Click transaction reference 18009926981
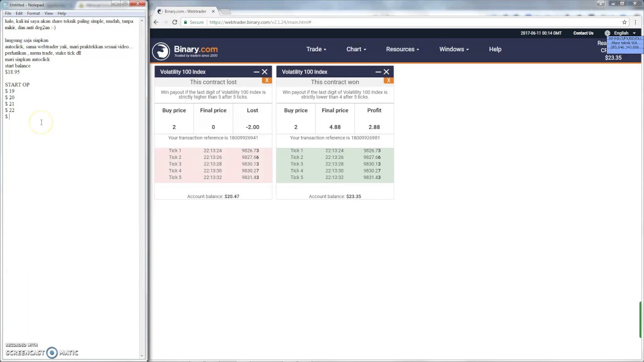Image resolution: width=644 pixels, height=362 pixels. click(x=365, y=138)
